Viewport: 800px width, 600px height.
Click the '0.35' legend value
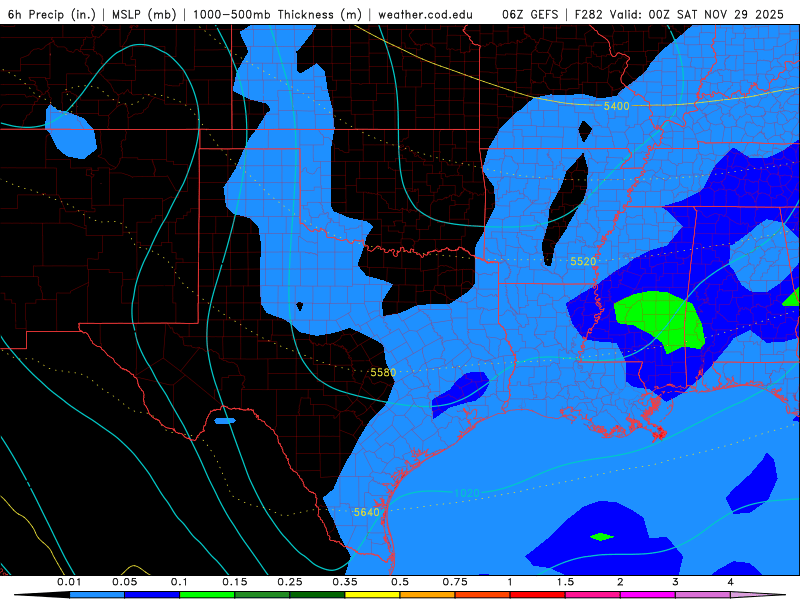click(345, 582)
